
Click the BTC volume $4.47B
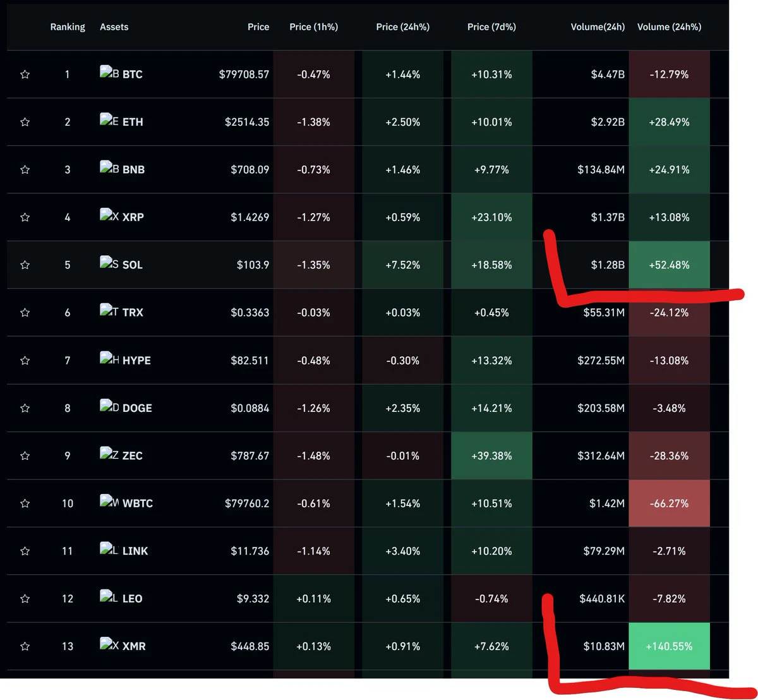pyautogui.click(x=608, y=75)
